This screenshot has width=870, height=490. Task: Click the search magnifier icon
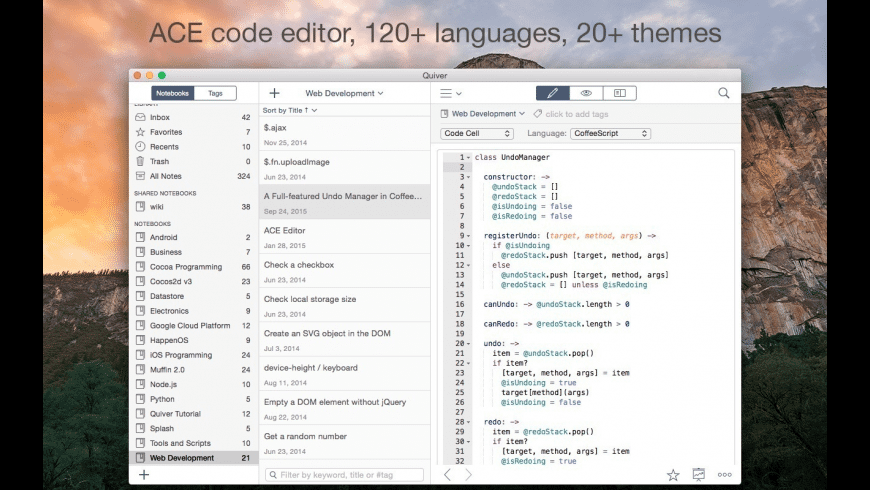(x=723, y=93)
